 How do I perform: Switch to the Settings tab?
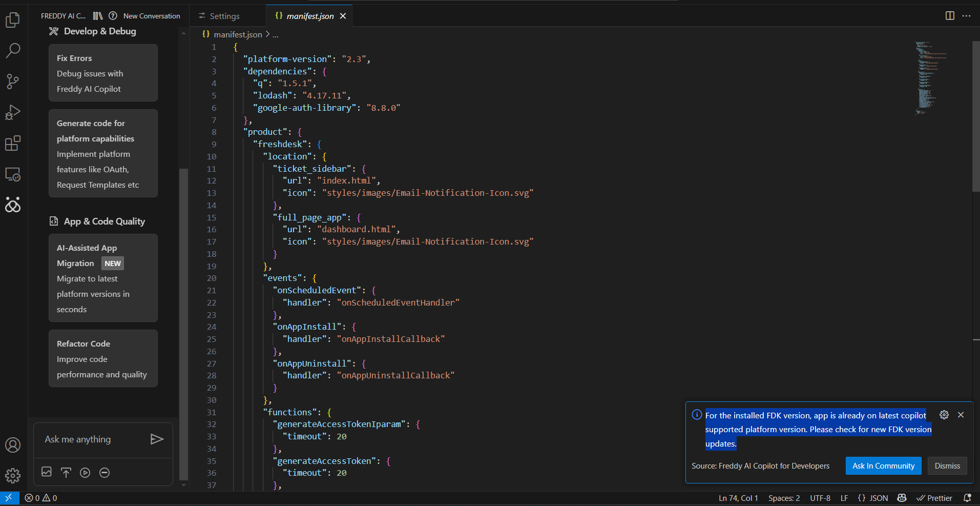click(219, 16)
